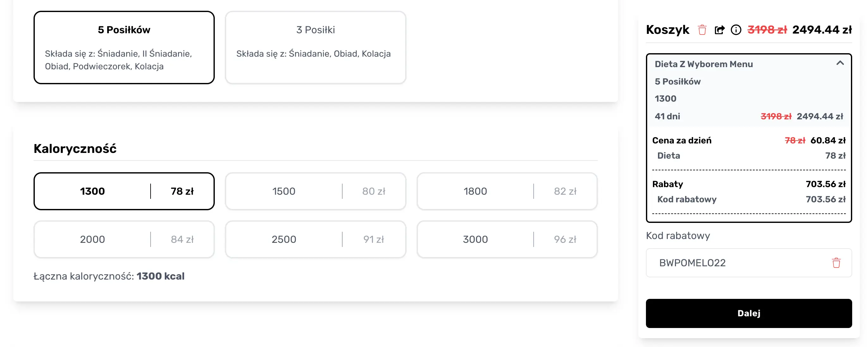Pick the 1500 kcal option
Viewport: 868px width, 347px height.
tap(315, 191)
